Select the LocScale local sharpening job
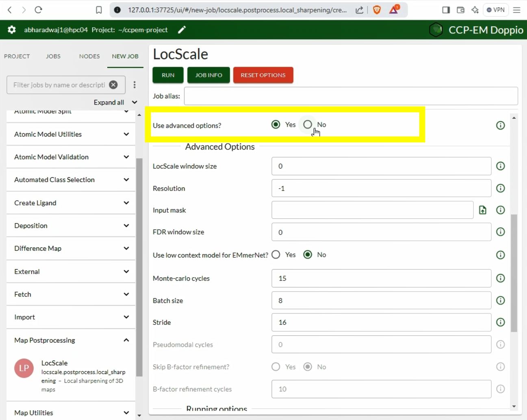527x420 pixels. (x=71, y=376)
